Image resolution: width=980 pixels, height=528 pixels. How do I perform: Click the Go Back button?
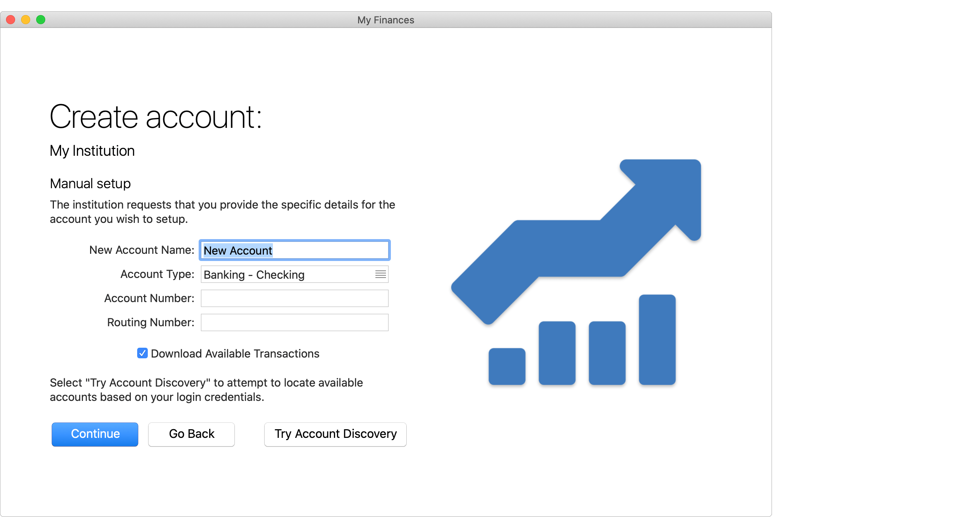coord(191,434)
